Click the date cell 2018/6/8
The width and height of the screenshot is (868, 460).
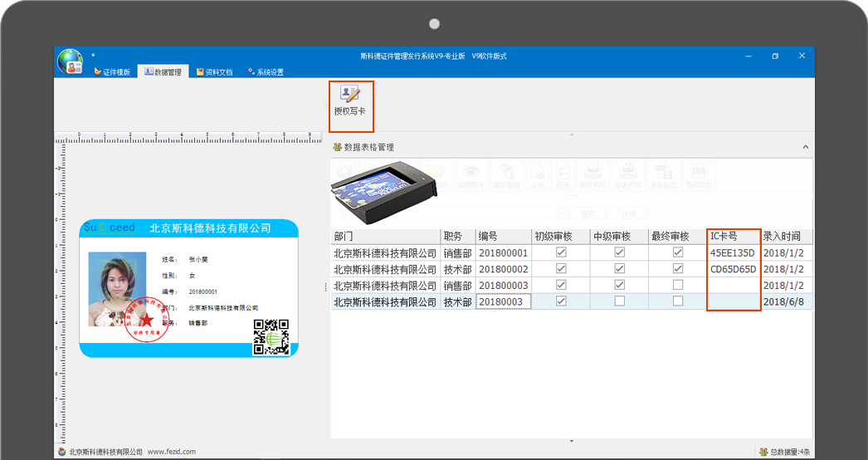(786, 302)
